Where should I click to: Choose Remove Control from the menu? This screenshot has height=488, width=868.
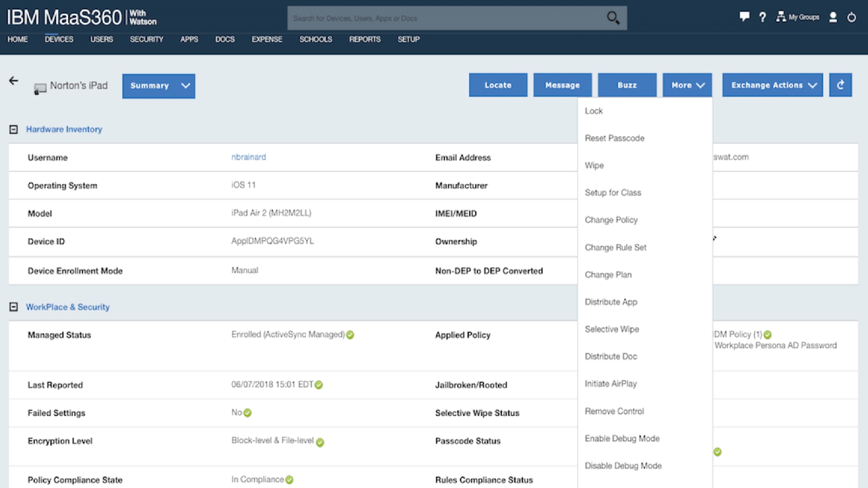click(x=614, y=411)
